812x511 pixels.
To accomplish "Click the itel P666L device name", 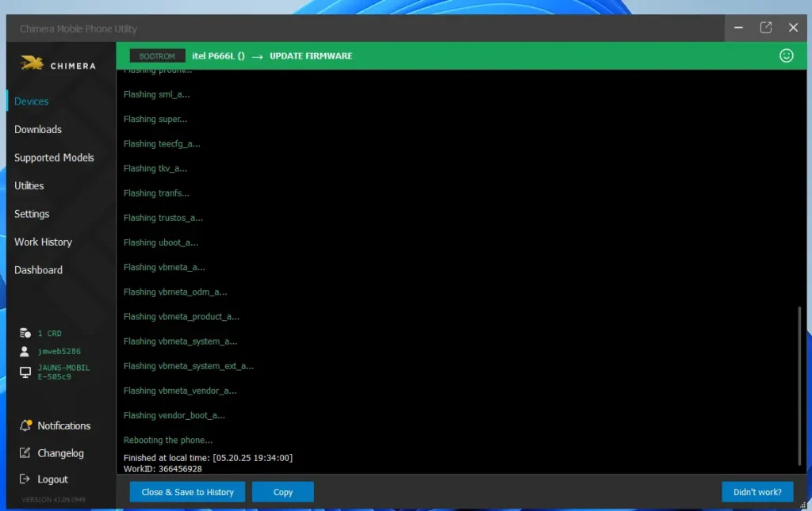I will tap(218, 56).
